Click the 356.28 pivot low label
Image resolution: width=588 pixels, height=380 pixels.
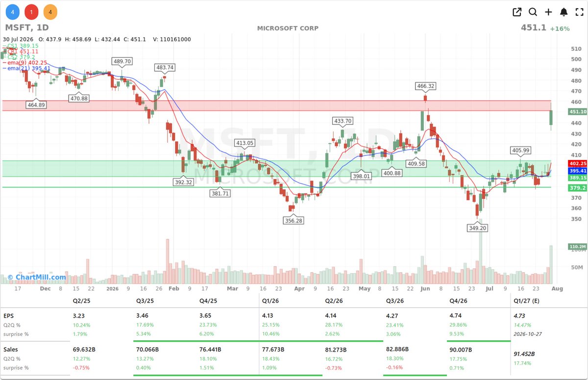pyautogui.click(x=294, y=221)
